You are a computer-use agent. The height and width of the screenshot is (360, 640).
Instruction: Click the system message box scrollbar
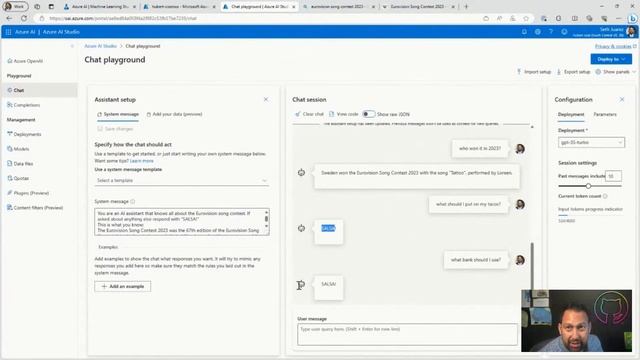pos(267,219)
